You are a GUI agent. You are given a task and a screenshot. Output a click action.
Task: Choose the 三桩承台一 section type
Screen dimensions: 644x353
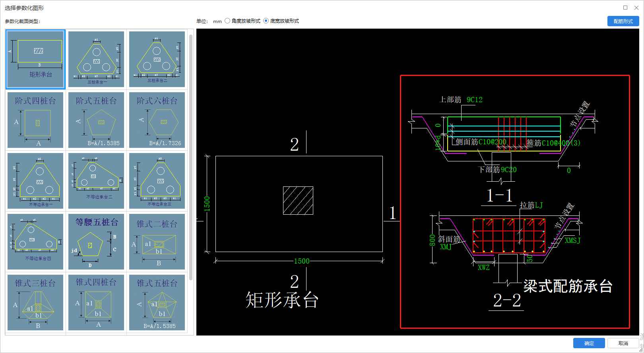(96, 59)
